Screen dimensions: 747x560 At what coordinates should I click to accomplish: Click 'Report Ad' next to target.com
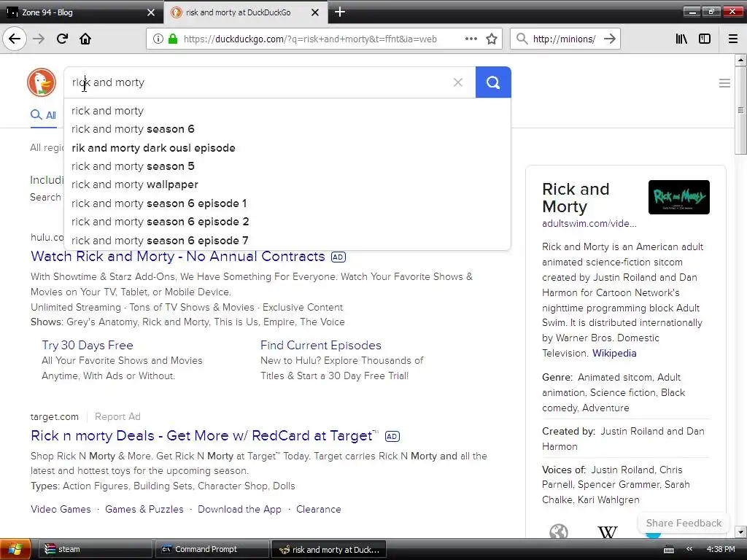(117, 416)
